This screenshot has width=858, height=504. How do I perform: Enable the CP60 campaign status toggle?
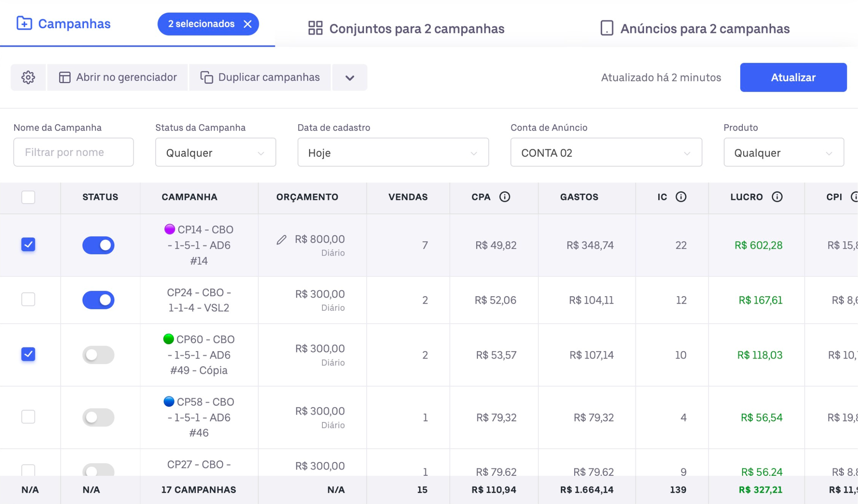pos(98,355)
